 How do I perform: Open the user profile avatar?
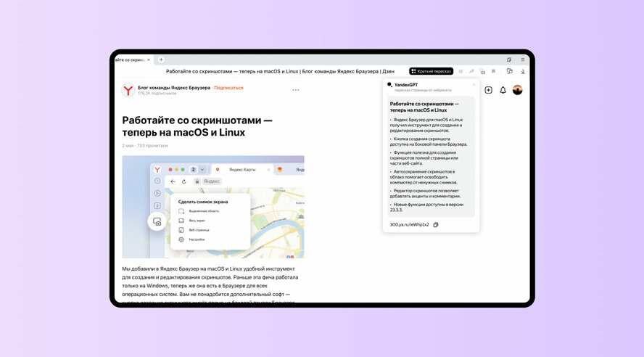pyautogui.click(x=518, y=90)
